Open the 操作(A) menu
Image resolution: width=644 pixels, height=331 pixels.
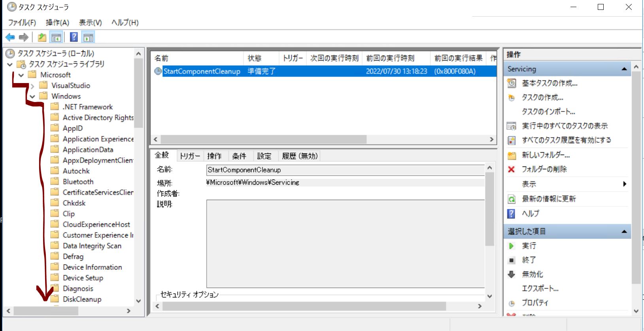57,23
